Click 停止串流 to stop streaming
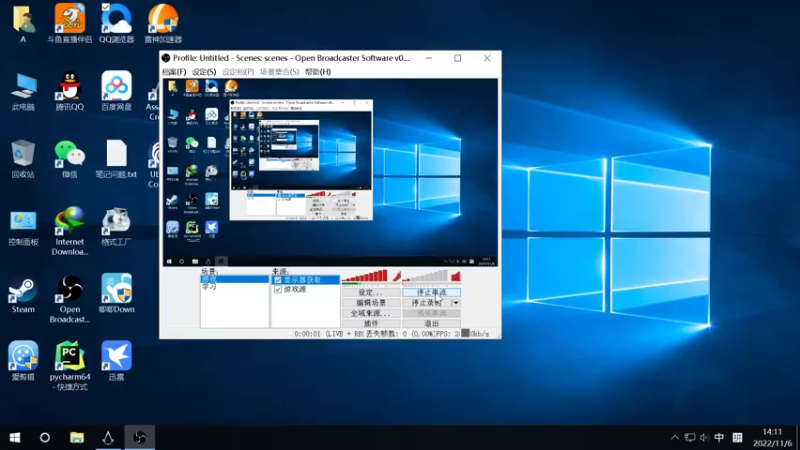 tap(431, 293)
